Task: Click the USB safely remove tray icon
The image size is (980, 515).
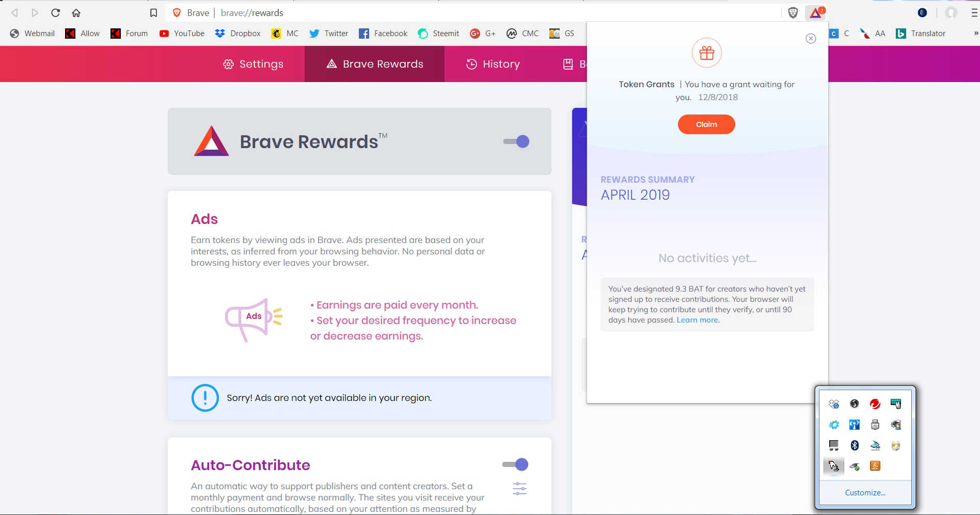Action: click(875, 425)
